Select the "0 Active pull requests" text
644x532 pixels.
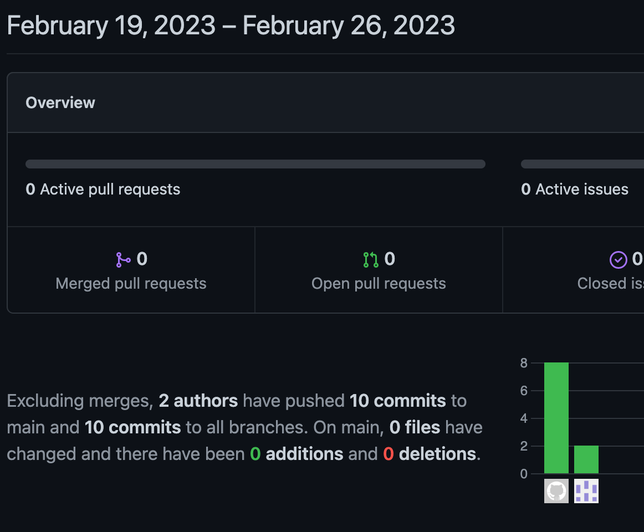(x=103, y=189)
